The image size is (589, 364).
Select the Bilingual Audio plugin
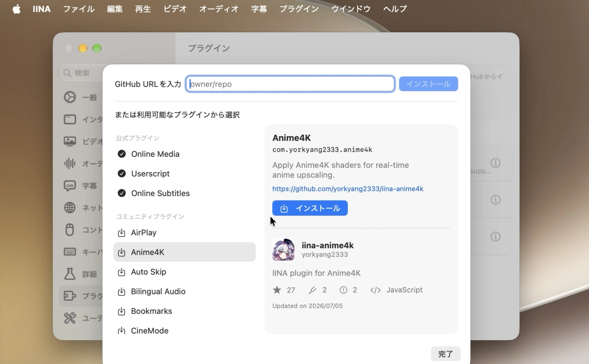pyautogui.click(x=185, y=291)
